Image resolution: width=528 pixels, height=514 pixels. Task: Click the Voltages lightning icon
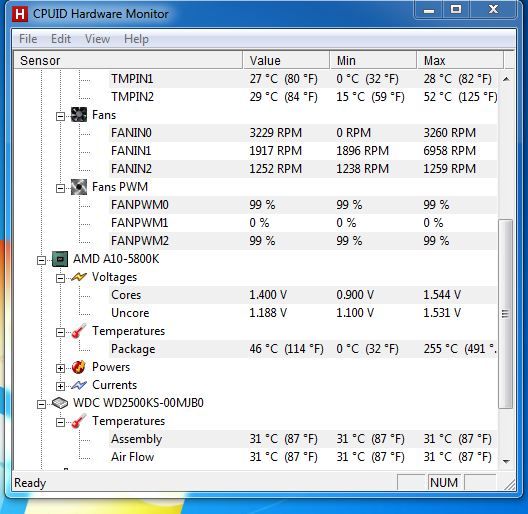pyautogui.click(x=79, y=277)
